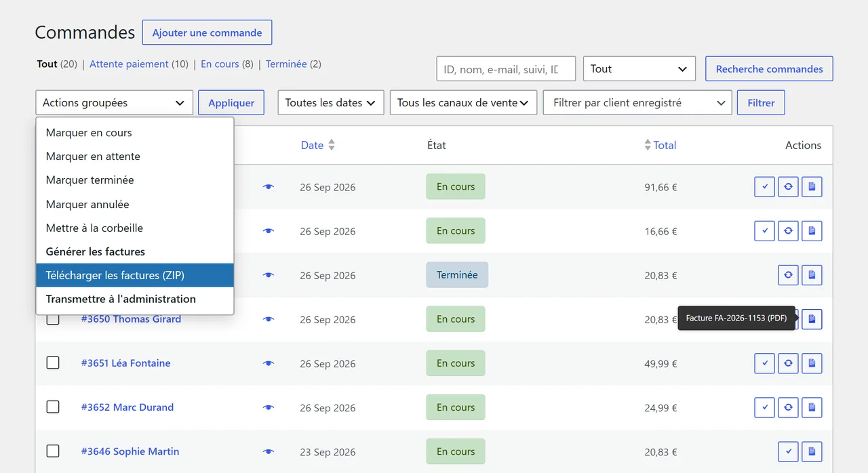The image size is (868, 473).
Task: Collapse the Actions groupées dropdown
Action: (x=114, y=103)
